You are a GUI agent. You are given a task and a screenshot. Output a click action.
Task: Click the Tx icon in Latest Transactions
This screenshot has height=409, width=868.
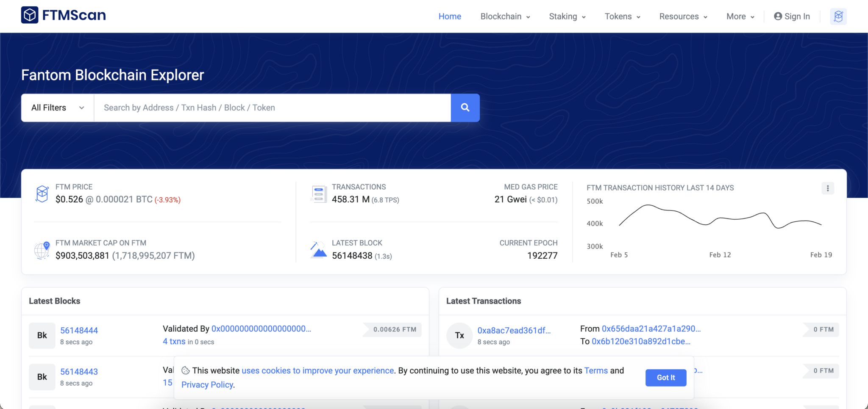coord(459,335)
